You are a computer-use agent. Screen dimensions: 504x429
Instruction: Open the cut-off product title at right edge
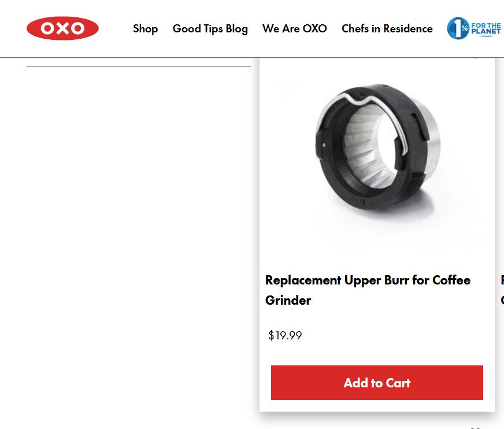click(502, 289)
